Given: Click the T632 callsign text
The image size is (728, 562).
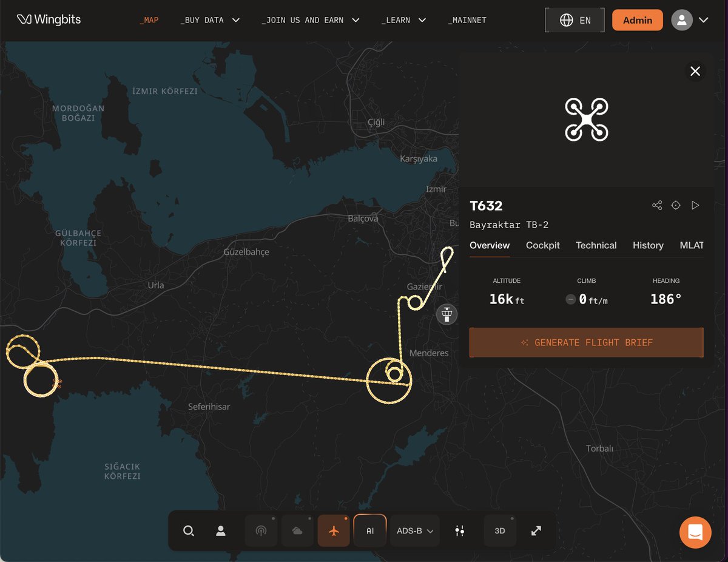Looking at the screenshot, I should (x=486, y=206).
